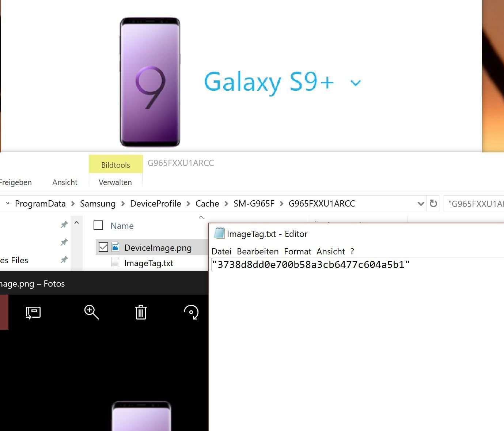Open the Bearbeiten menu in Editor

point(258,252)
